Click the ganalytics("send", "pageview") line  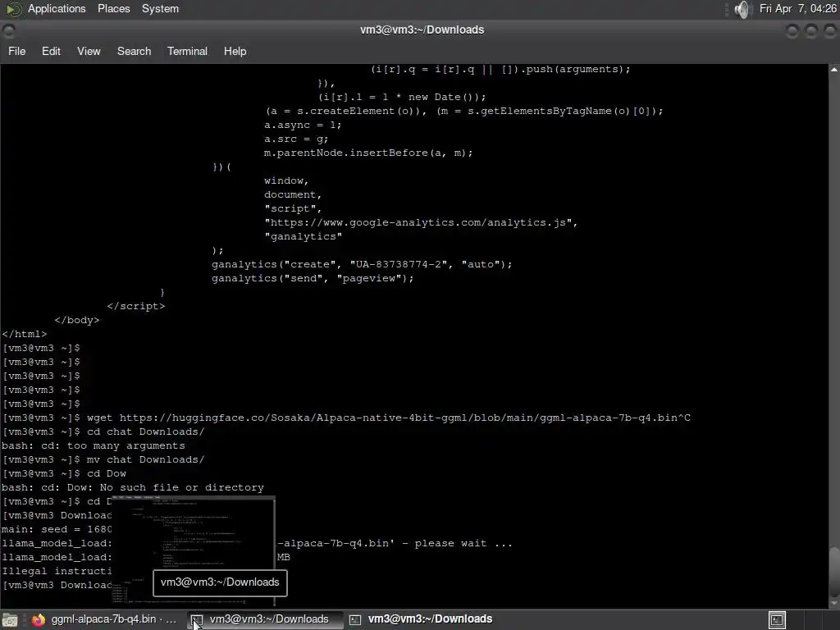tap(313, 278)
